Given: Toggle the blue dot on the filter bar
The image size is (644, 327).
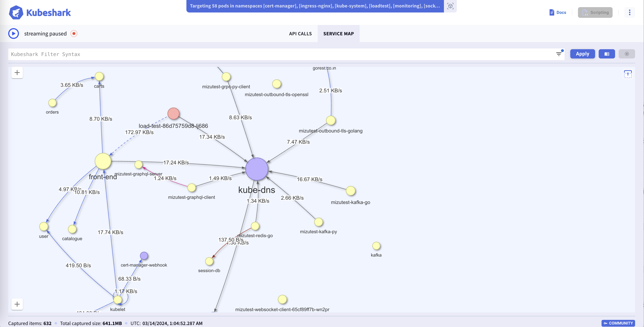Looking at the screenshot, I should (x=562, y=51).
